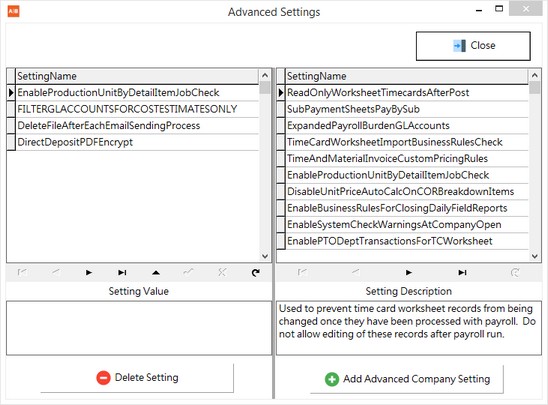The image size is (548, 405).
Task: Select DeleteFileAfterEachEmailSendingProcess row
Action: (137, 125)
